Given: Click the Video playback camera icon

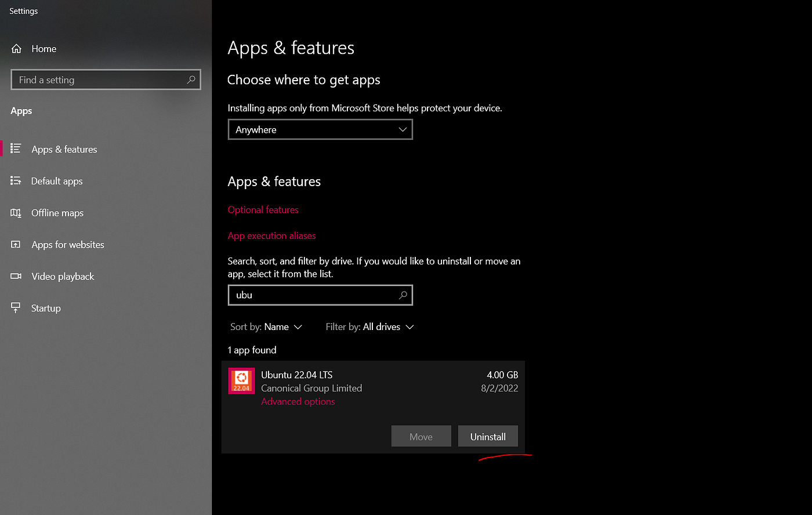Looking at the screenshot, I should point(16,277).
